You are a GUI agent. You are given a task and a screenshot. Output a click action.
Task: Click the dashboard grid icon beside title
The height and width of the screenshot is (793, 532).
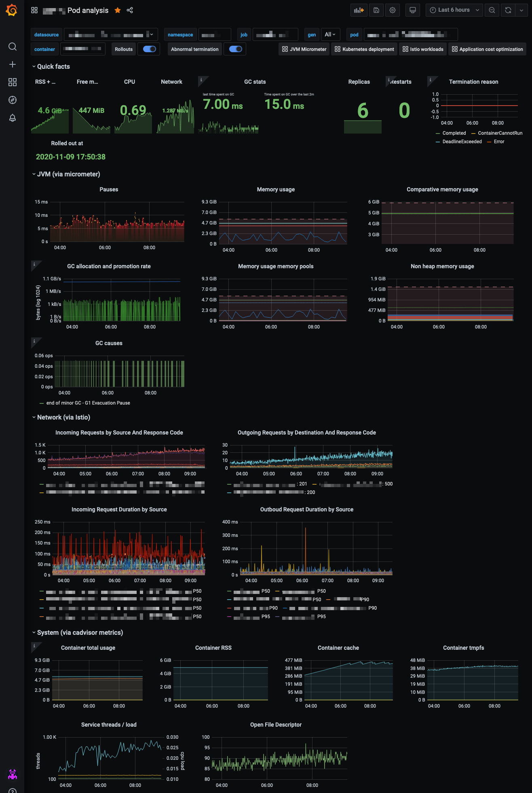tap(34, 10)
